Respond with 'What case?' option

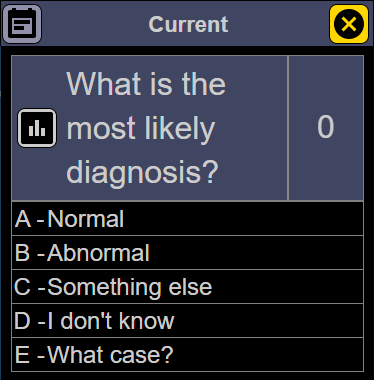click(x=187, y=354)
